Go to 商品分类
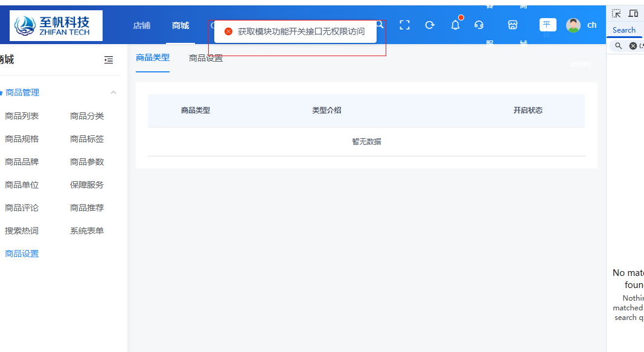This screenshot has height=352, width=644. coord(87,116)
